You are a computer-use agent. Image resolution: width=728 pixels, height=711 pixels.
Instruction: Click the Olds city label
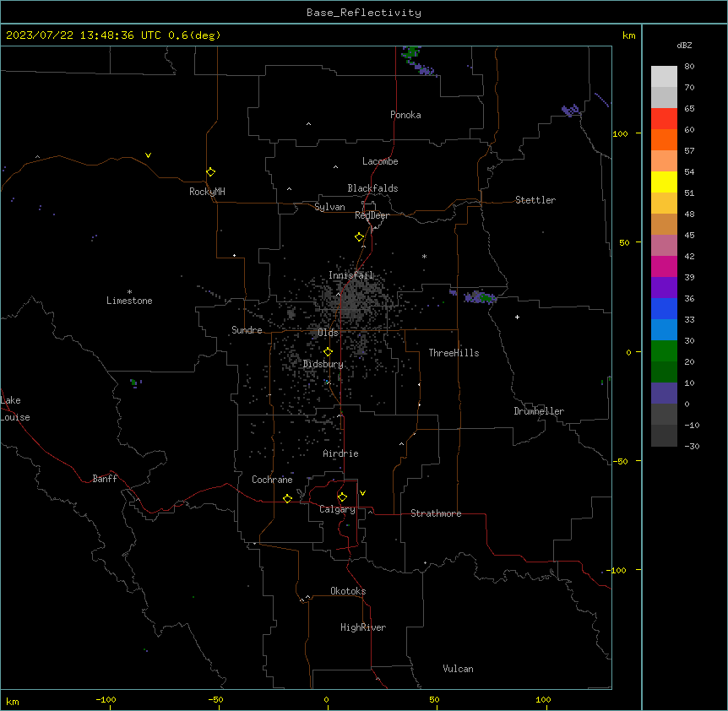pyautogui.click(x=328, y=333)
